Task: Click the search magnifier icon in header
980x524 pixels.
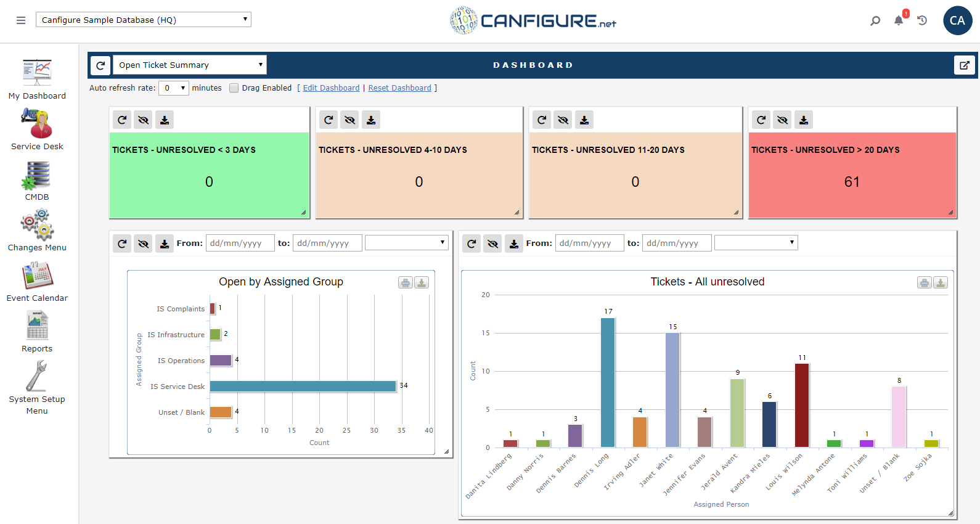Action: click(875, 20)
